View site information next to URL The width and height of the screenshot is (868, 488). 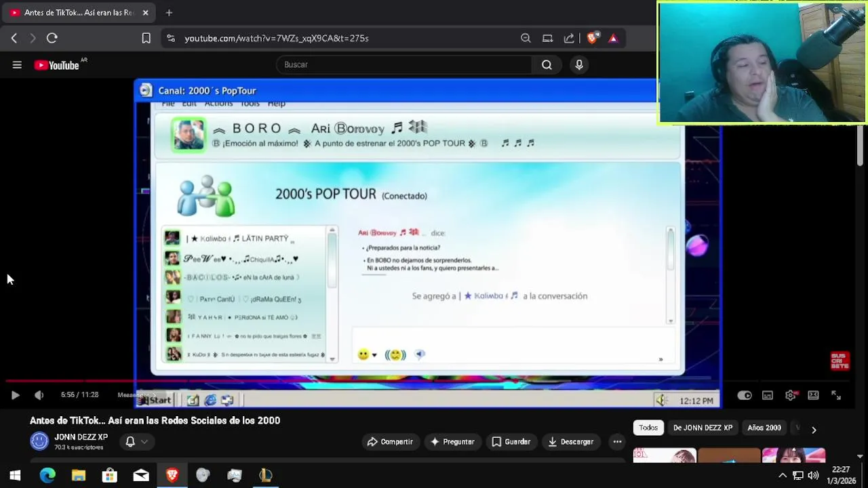170,38
